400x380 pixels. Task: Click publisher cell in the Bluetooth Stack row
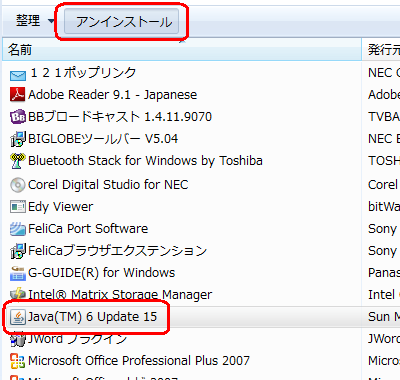(x=383, y=161)
